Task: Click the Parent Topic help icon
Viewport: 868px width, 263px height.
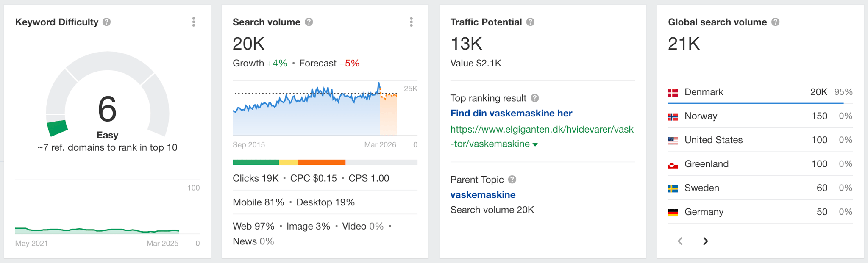Action: (512, 180)
